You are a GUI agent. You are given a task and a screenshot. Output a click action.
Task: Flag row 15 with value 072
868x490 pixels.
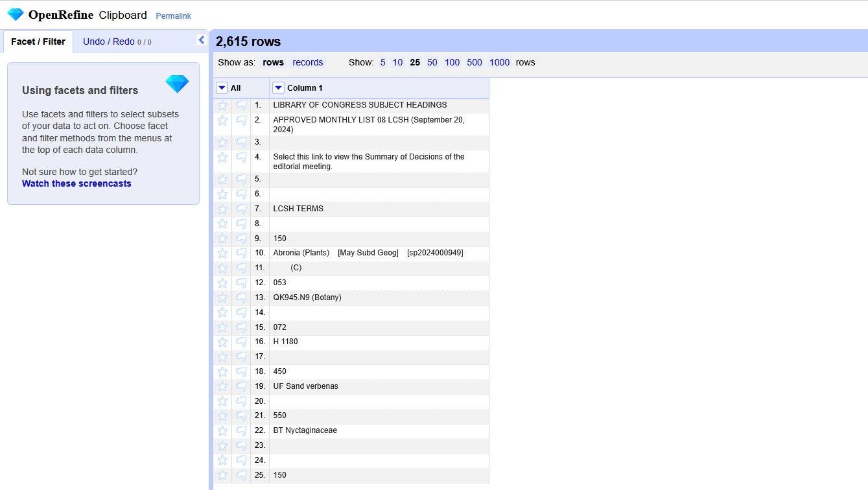coord(241,327)
